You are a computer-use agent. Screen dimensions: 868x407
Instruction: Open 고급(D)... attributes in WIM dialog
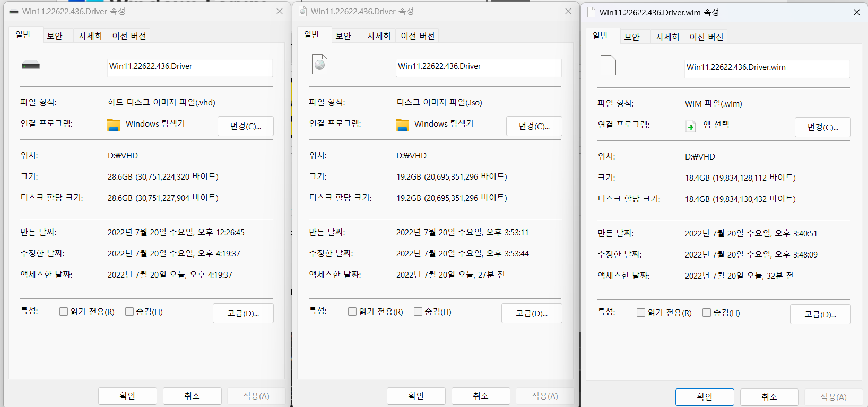pos(820,314)
